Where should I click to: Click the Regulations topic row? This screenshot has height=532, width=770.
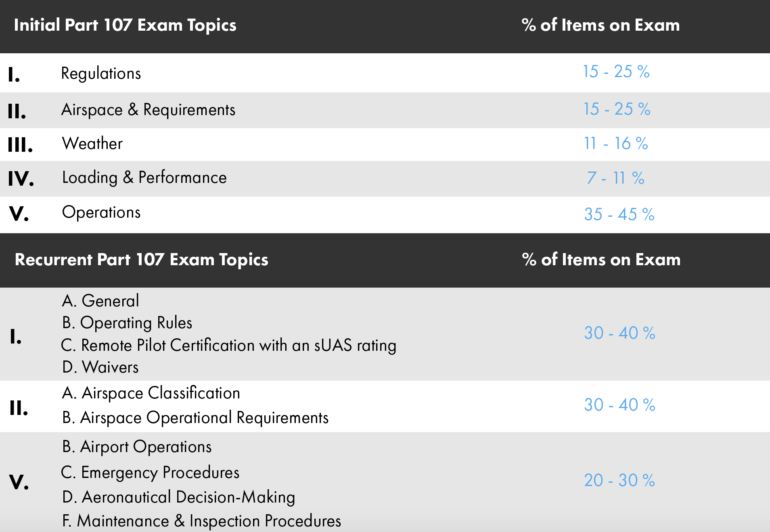[385, 73]
